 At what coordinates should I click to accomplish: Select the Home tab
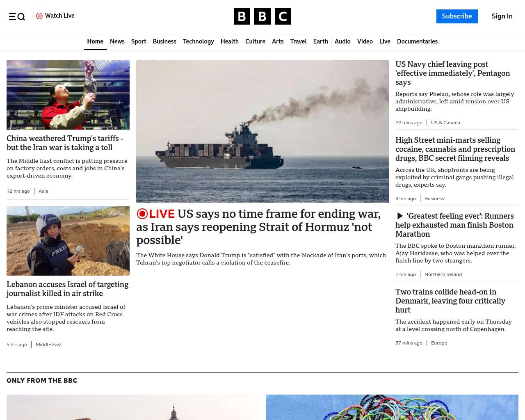click(95, 41)
